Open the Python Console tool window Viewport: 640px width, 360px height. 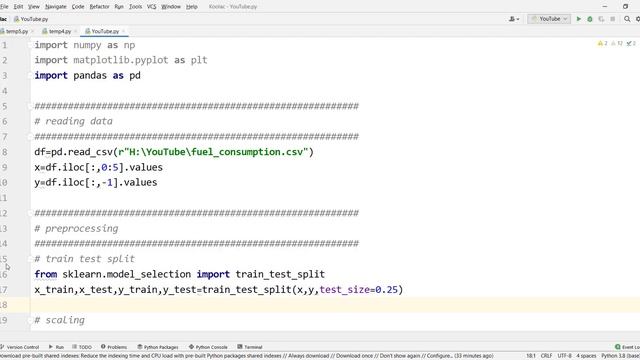pos(208,347)
